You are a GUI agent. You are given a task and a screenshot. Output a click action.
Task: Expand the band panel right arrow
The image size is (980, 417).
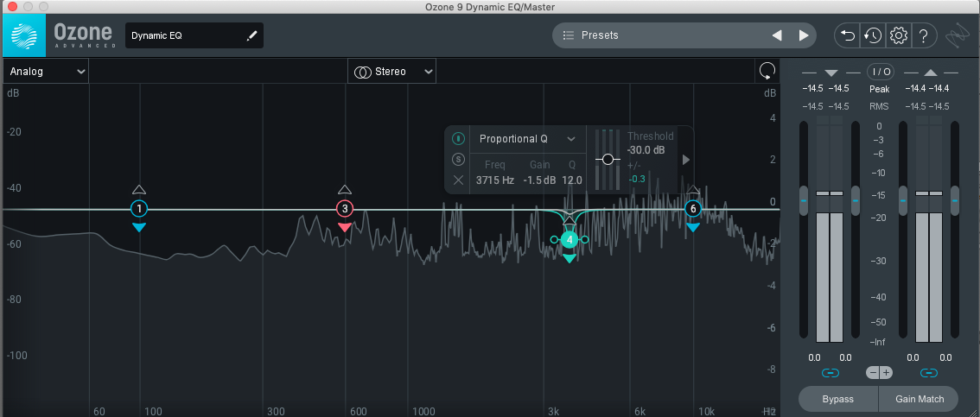click(685, 160)
